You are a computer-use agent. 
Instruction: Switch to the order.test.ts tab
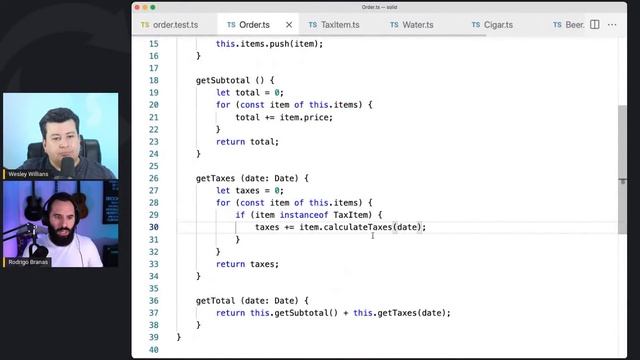[169, 25]
